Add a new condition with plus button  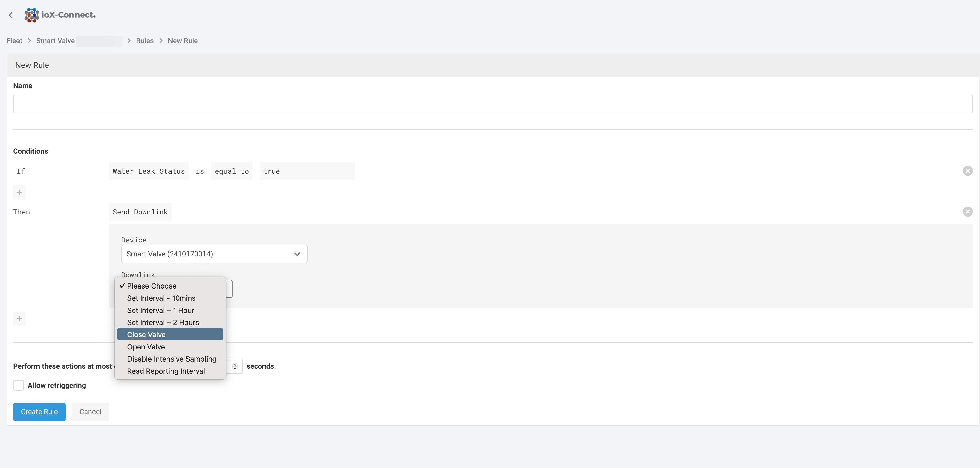click(x=20, y=192)
